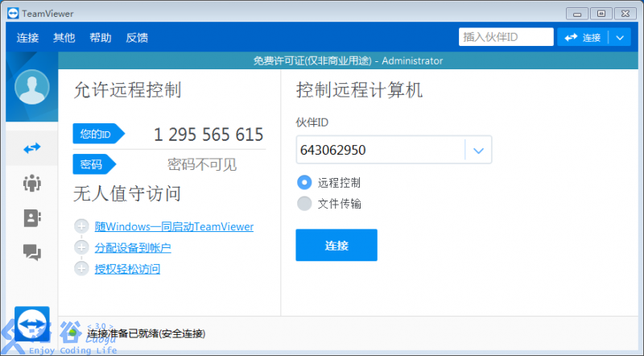Select the Remote Control arrows sidebar icon
This screenshot has height=356, width=644.
click(32, 148)
